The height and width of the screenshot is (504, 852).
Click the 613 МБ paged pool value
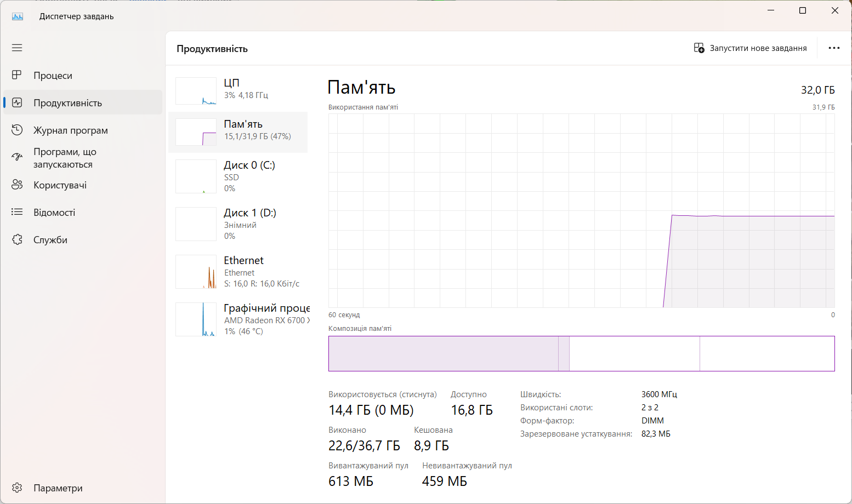point(351,482)
